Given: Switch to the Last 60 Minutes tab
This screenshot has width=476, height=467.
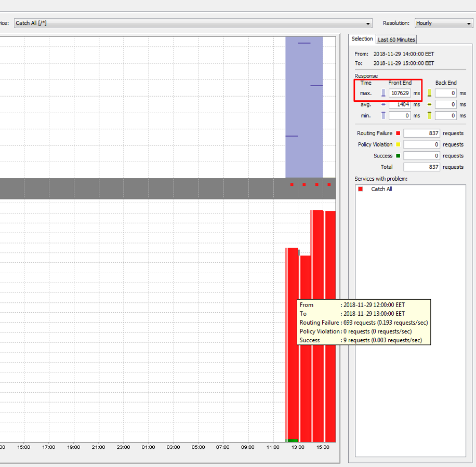Looking at the screenshot, I should click(396, 39).
